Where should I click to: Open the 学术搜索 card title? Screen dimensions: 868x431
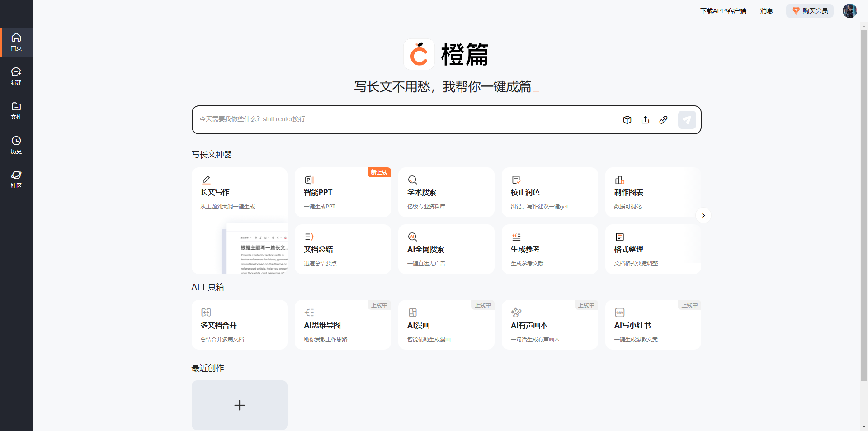click(422, 192)
